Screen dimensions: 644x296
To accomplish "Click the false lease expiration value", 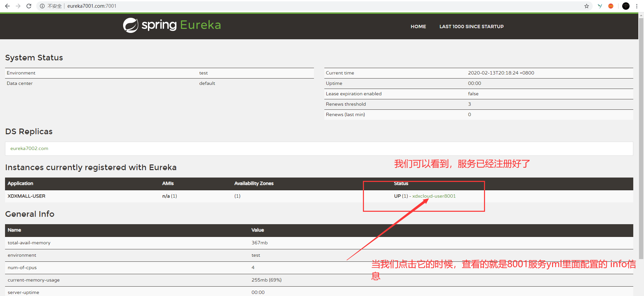I will click(473, 94).
